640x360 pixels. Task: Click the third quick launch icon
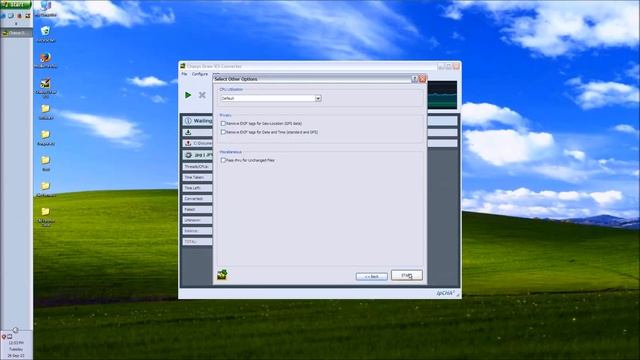(x=19, y=16)
